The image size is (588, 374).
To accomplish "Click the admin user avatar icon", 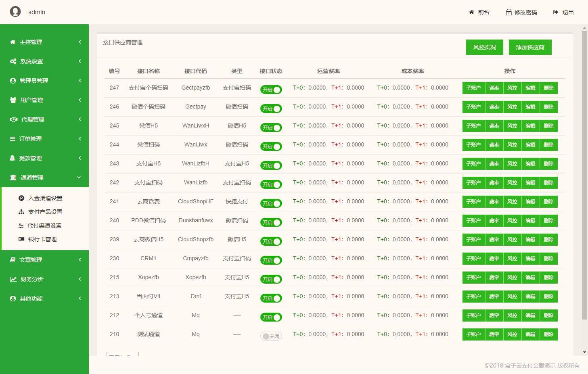I will point(15,12).
